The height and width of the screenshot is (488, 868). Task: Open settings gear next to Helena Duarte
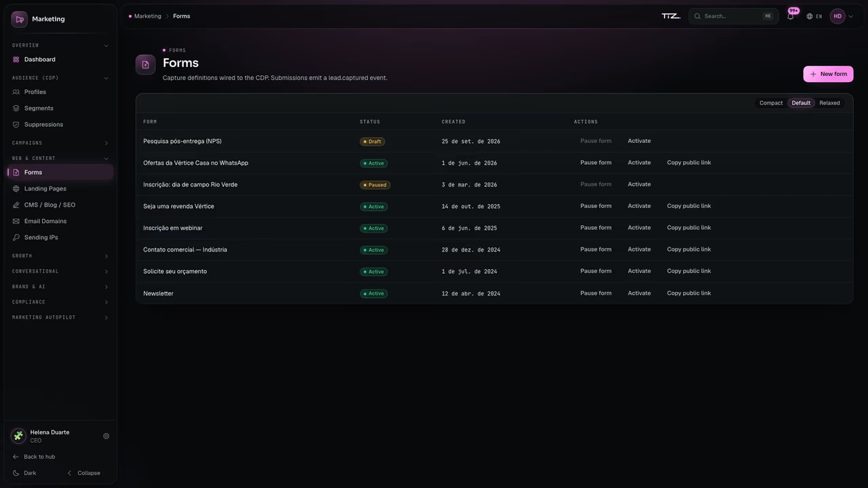click(x=106, y=436)
